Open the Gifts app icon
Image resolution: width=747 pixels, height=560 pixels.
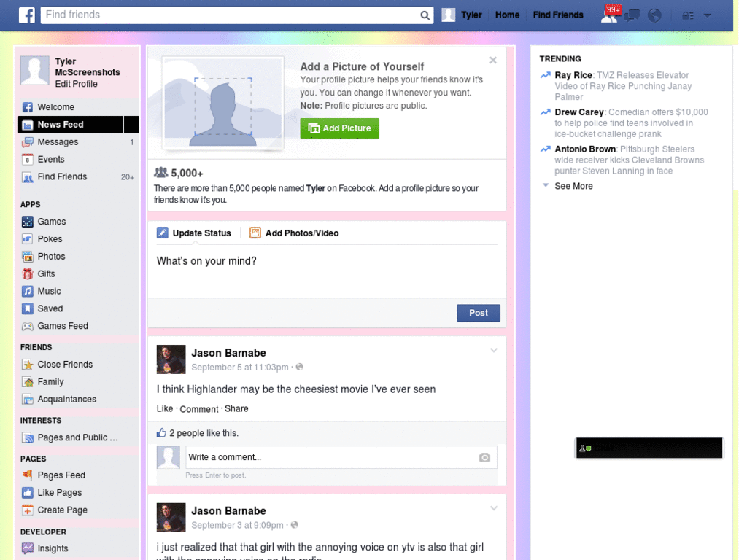coord(28,274)
